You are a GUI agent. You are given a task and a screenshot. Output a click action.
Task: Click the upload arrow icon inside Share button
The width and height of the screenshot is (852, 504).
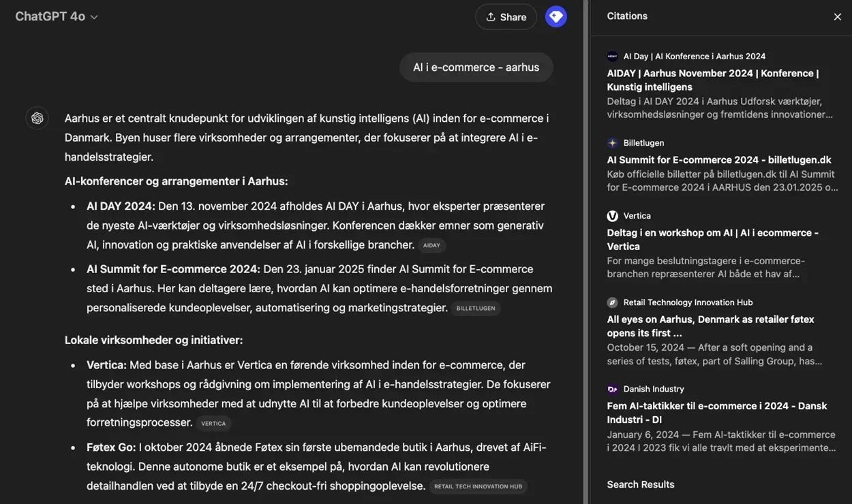point(490,17)
